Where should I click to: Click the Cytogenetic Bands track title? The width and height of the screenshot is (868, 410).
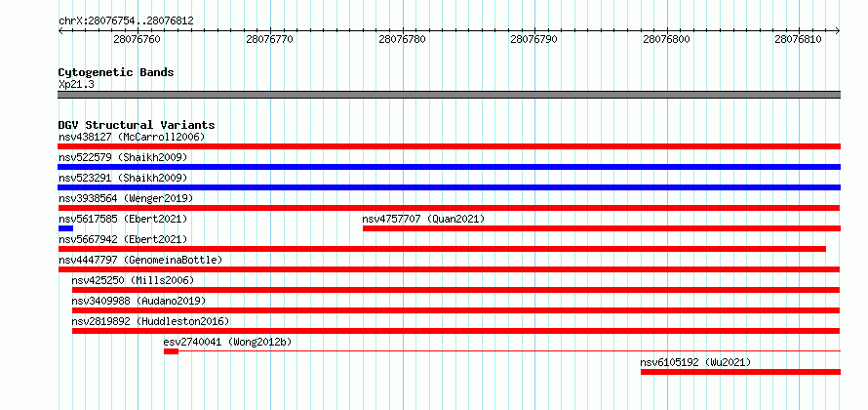click(x=116, y=72)
